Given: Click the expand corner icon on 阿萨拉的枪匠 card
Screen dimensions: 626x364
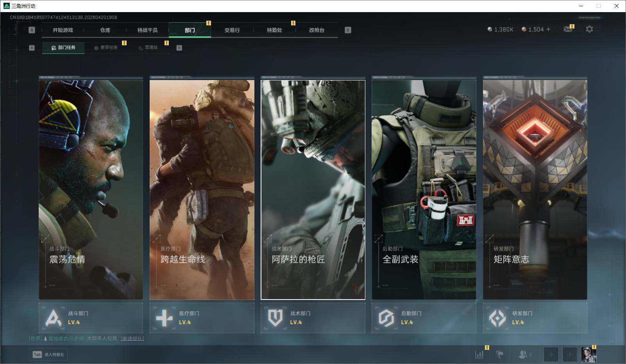Looking at the screenshot, I should 267,238.
